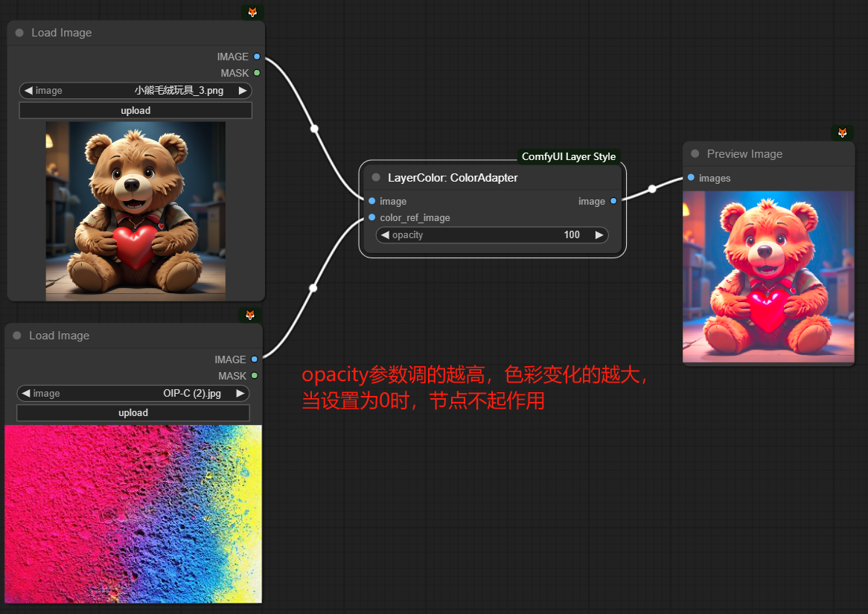
Task: Collapse top Load Image node via title dot
Action: click(x=19, y=33)
